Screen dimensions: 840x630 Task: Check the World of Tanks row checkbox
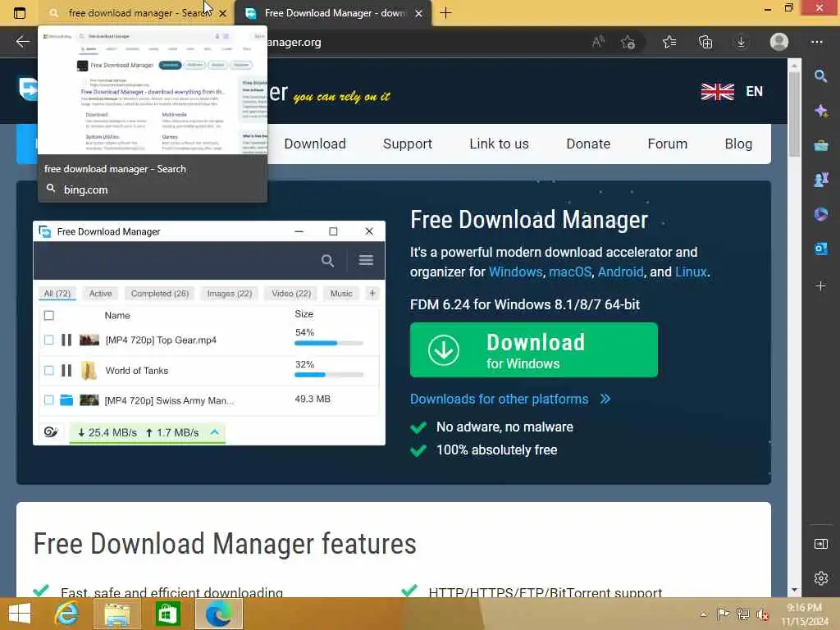[48, 370]
